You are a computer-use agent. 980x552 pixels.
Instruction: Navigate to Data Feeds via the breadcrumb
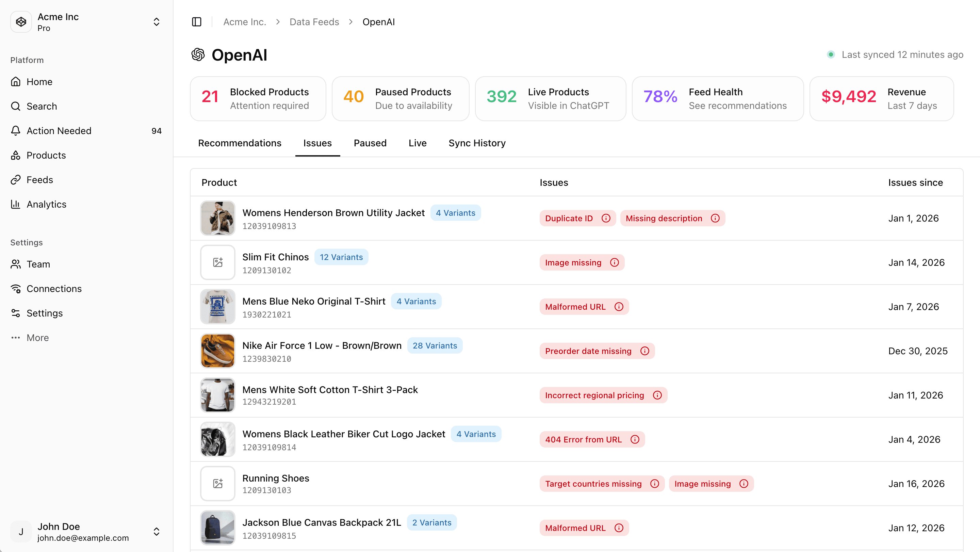(314, 22)
